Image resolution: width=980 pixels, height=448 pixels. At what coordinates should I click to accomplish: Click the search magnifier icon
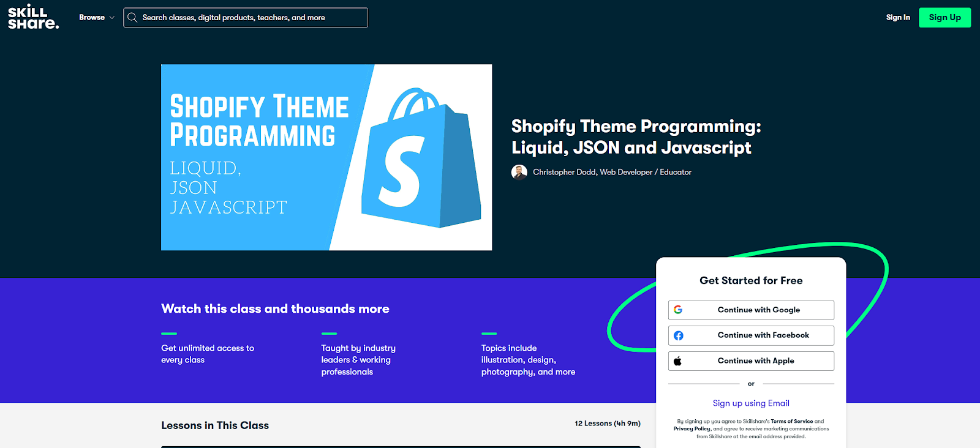click(132, 18)
